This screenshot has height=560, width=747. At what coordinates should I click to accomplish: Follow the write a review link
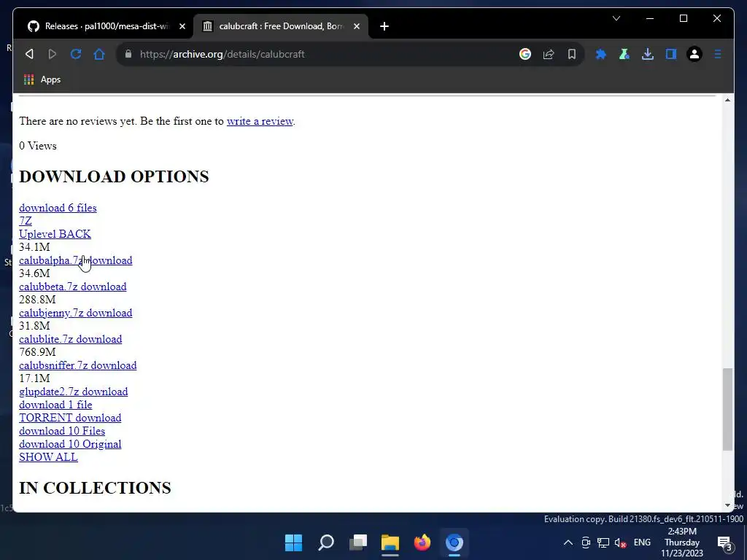(260, 121)
